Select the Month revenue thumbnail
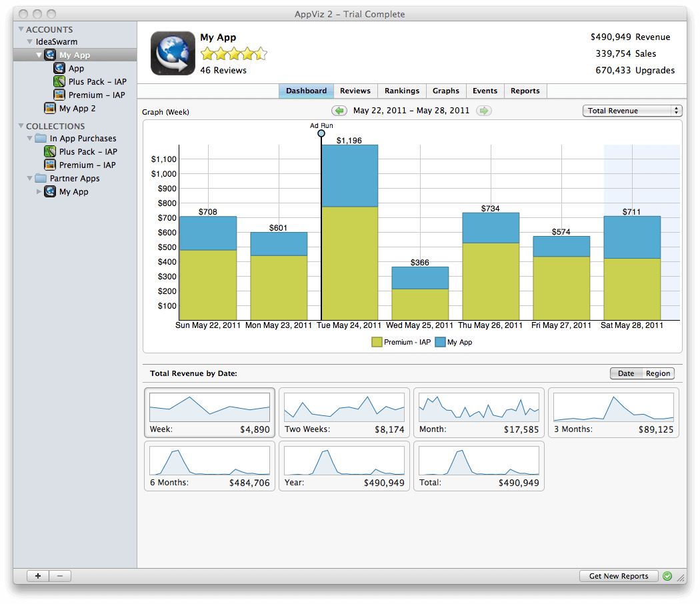Viewport: 700px width, 604px height. tap(479, 413)
